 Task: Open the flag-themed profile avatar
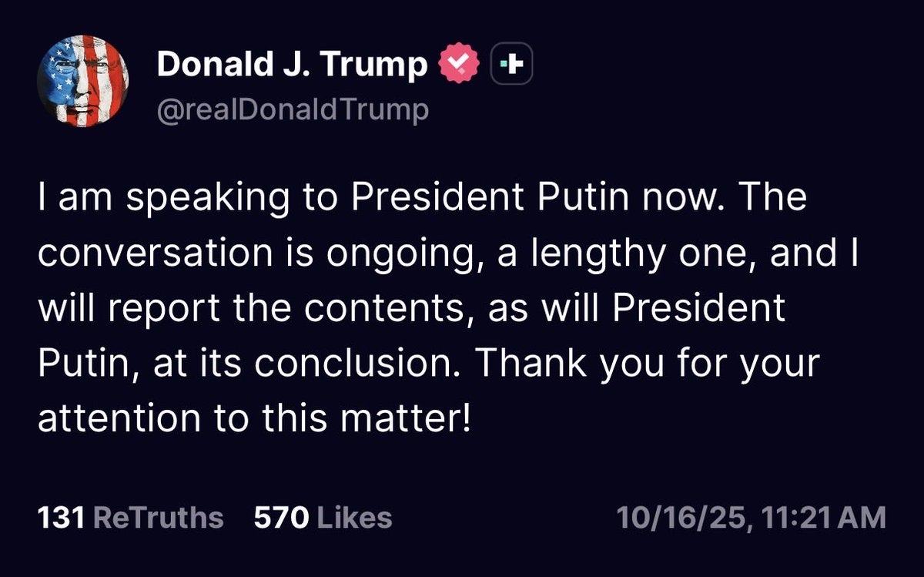click(x=82, y=82)
